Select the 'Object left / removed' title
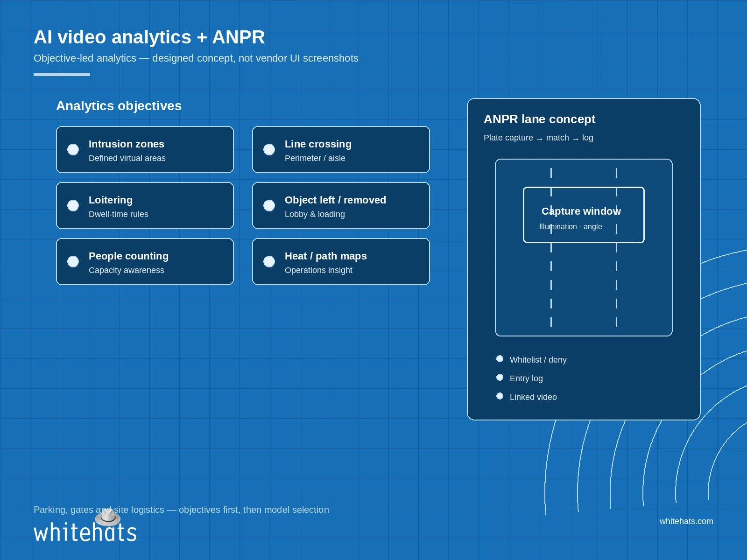 (x=335, y=200)
